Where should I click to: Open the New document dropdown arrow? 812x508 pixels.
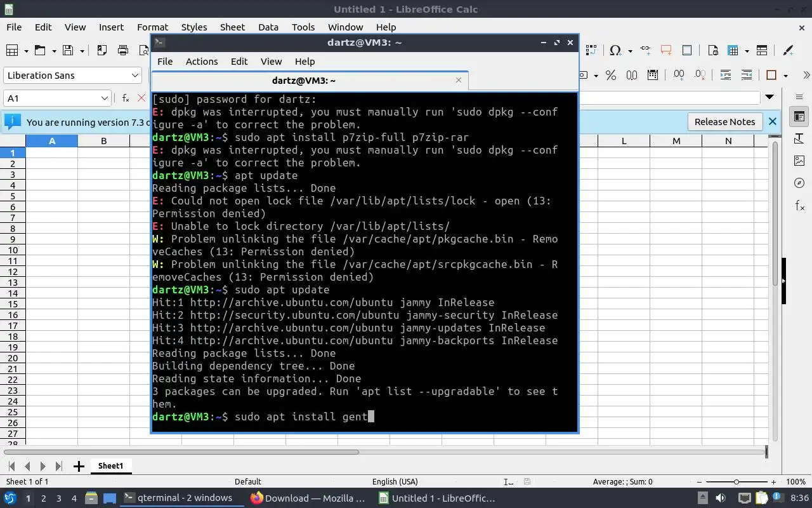[26, 51]
